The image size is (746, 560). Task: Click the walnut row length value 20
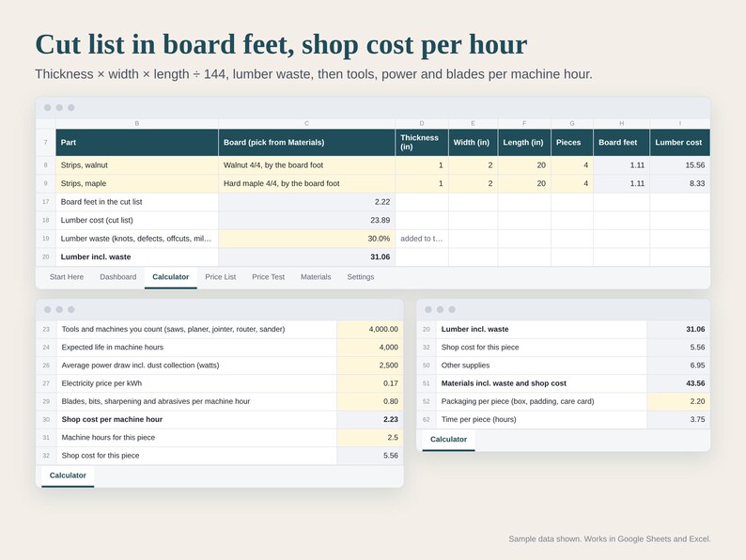point(524,165)
